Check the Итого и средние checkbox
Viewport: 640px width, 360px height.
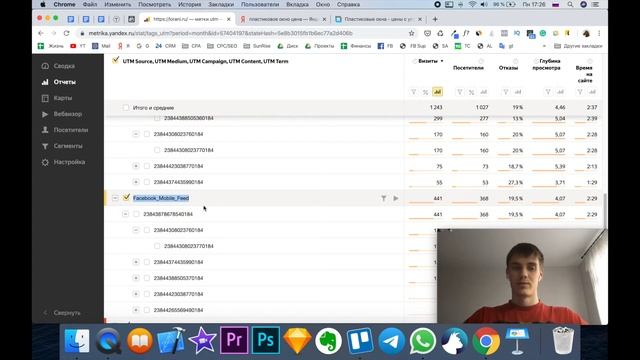pos(126,108)
